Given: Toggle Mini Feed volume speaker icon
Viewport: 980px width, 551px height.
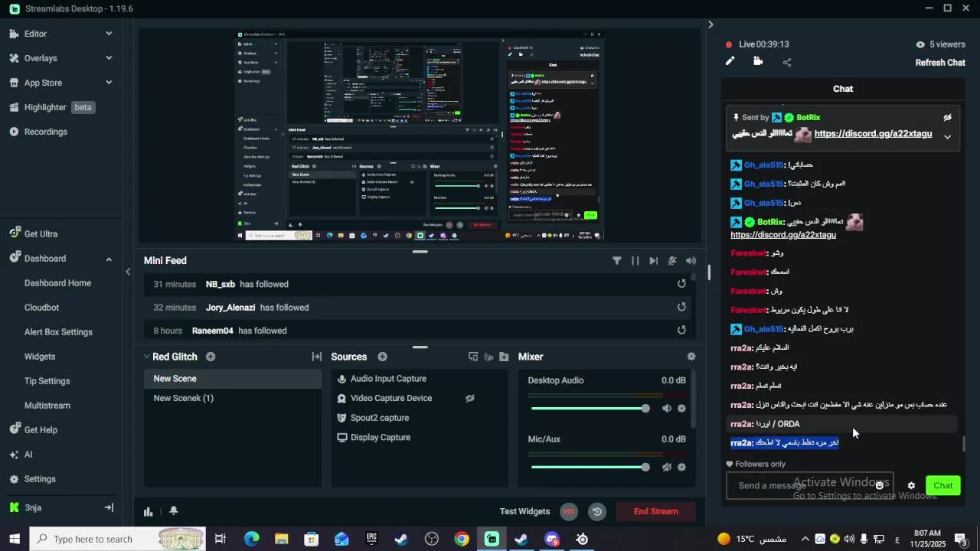Looking at the screenshot, I should (x=691, y=261).
